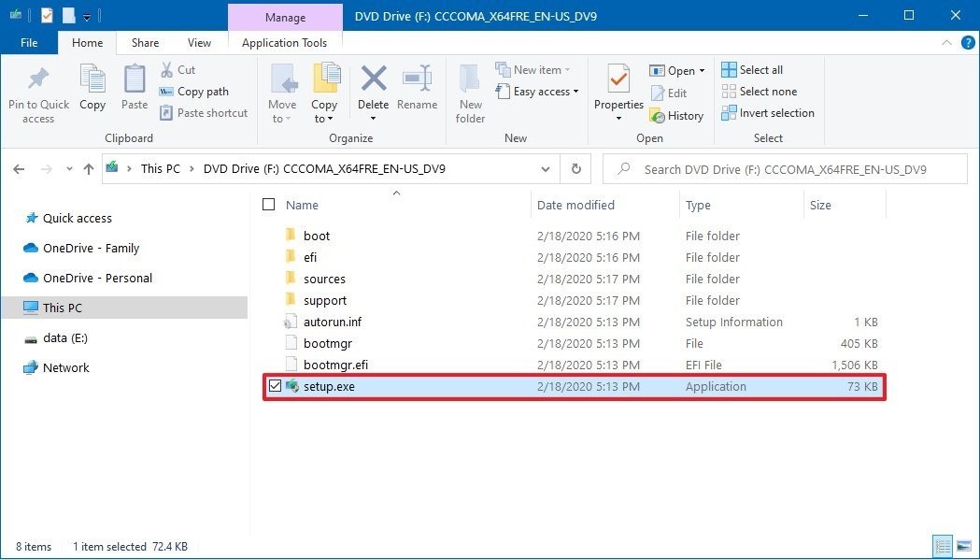Click the Select none icon
The height and width of the screenshot is (559, 980).
coord(729,92)
